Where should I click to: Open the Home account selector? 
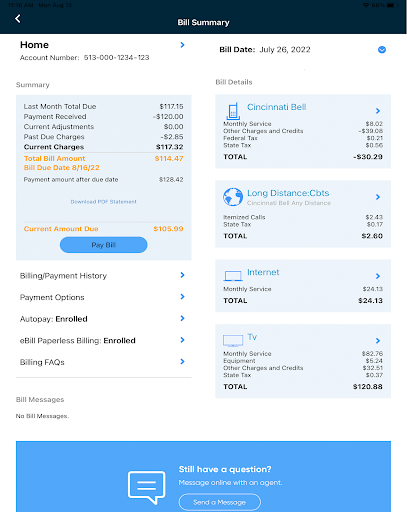pyautogui.click(x=102, y=51)
